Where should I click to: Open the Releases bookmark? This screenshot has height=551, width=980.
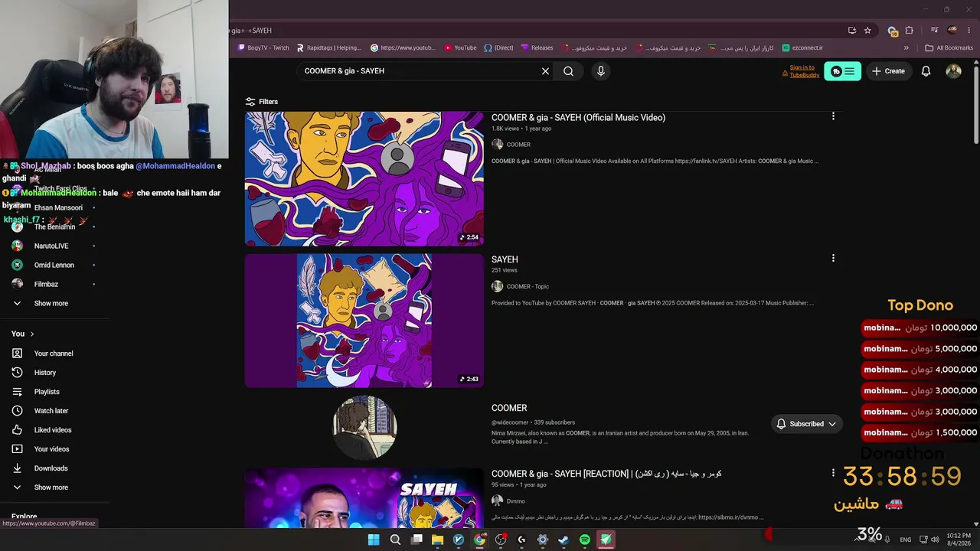(x=537, y=48)
